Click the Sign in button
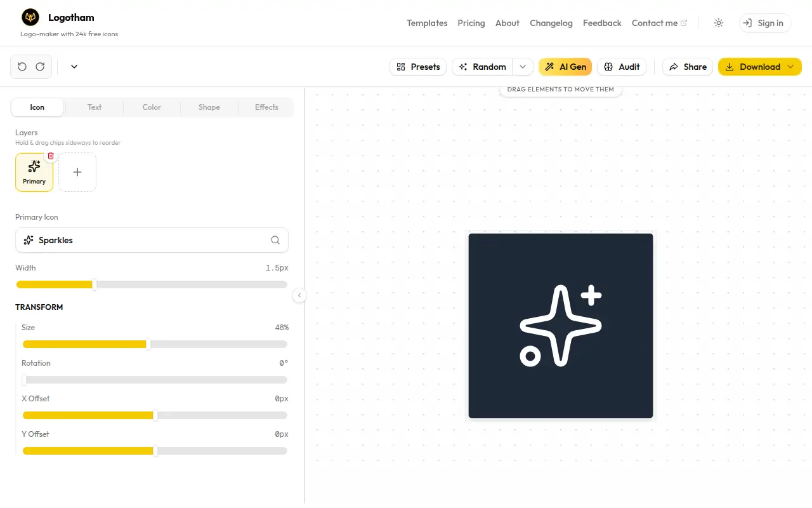Image resolution: width=812 pixels, height=508 pixels. point(765,23)
